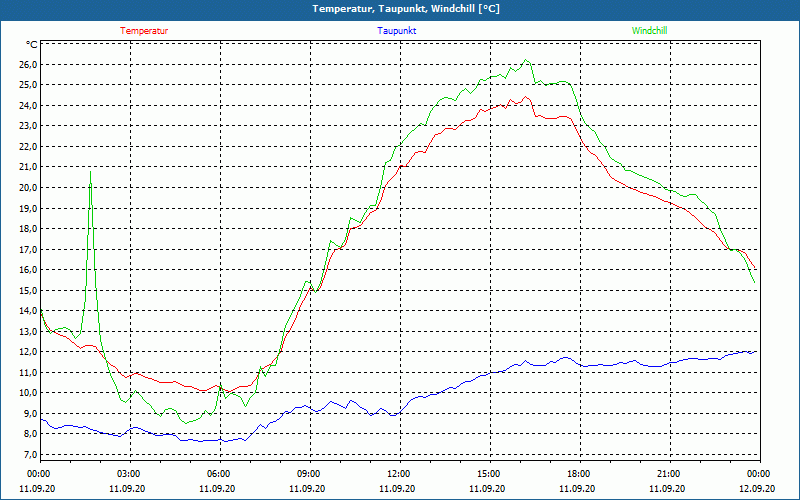Screen dimensions: 800x500
Task: Click the 16,0 y-axis value
Action: point(29,270)
